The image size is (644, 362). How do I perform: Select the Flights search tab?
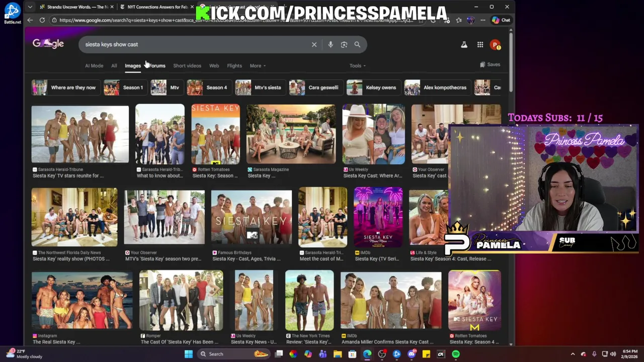tap(234, 66)
